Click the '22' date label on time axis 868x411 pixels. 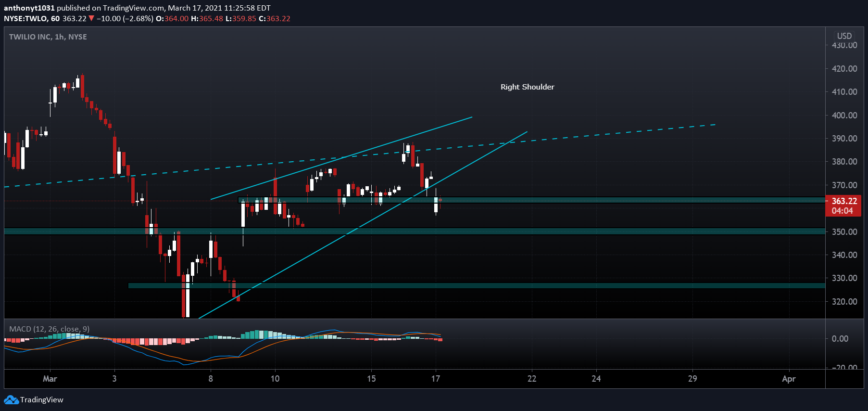point(532,379)
